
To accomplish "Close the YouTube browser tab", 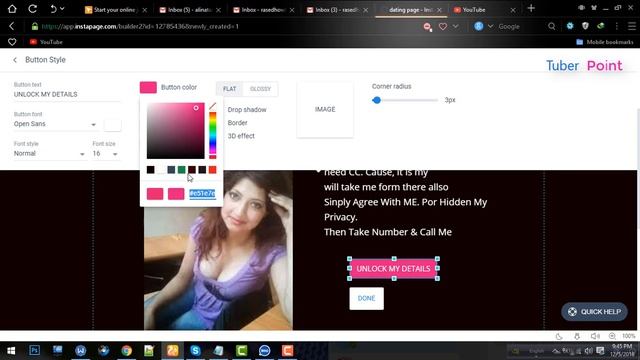I will [513, 10].
